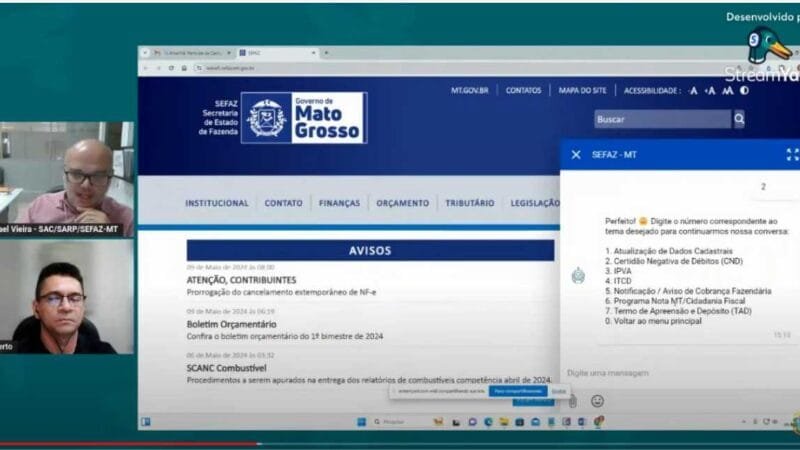Open the Windows Start button
Image resolution: width=800 pixels, height=450 pixels.
click(x=362, y=422)
